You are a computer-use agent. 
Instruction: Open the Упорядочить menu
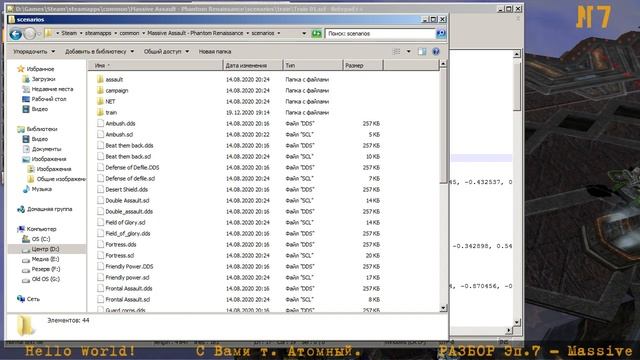pos(33,51)
